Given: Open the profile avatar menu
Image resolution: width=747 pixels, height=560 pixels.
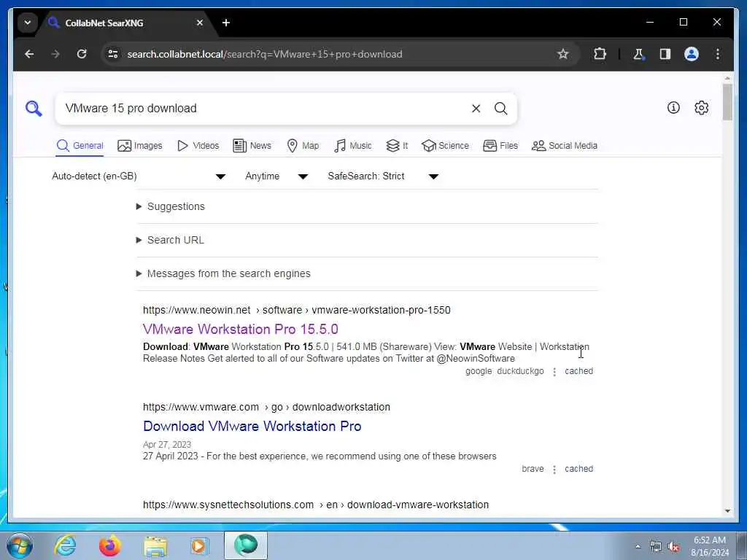Looking at the screenshot, I should tap(692, 54).
